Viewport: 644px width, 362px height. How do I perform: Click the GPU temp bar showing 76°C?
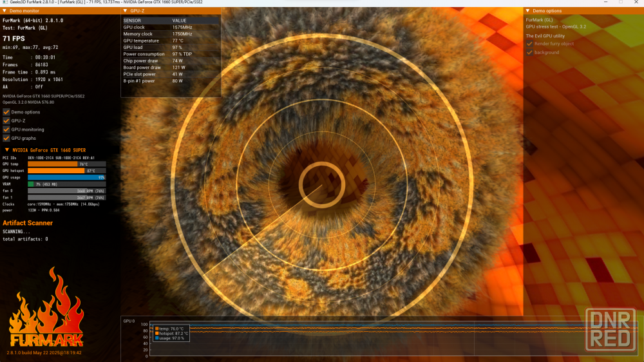coord(66,164)
